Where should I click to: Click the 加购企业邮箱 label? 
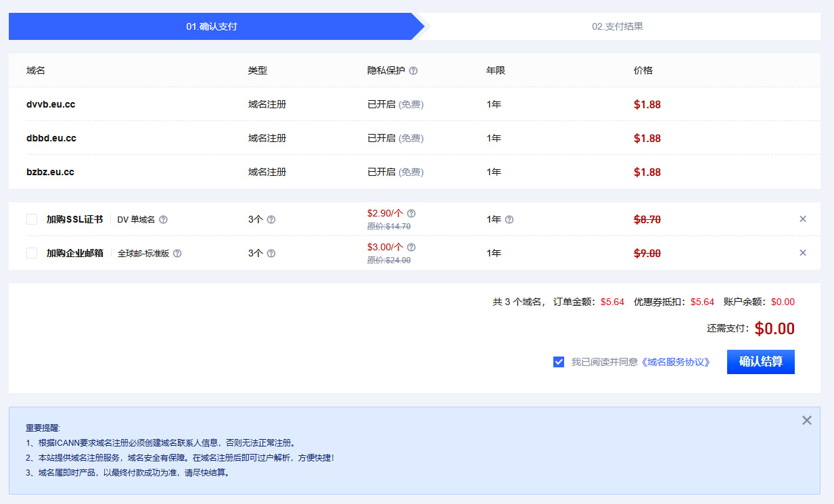[74, 253]
